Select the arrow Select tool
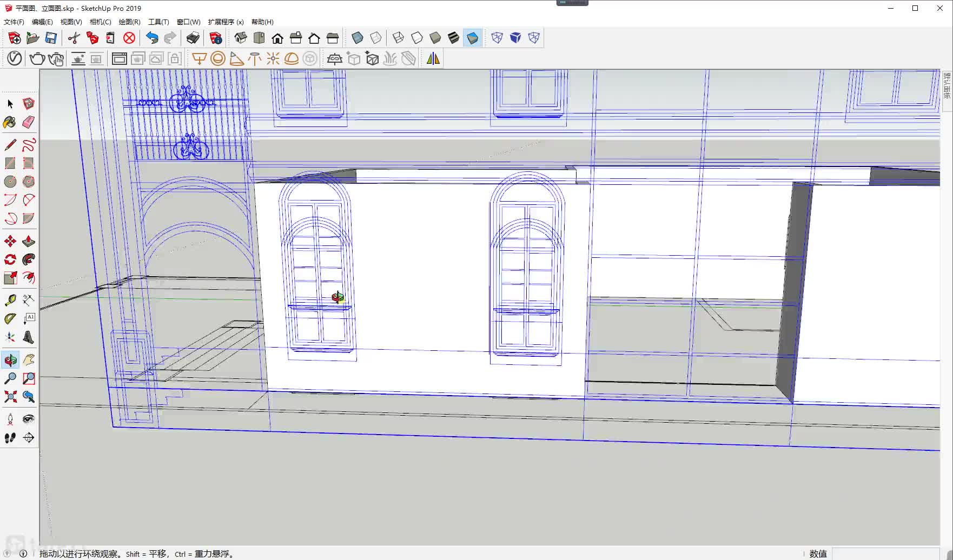 click(10, 104)
